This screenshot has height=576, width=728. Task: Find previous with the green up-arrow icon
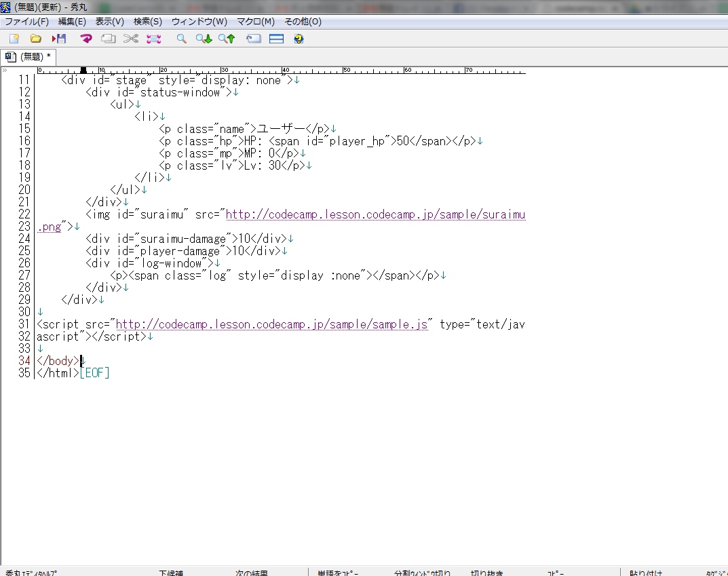(x=227, y=39)
